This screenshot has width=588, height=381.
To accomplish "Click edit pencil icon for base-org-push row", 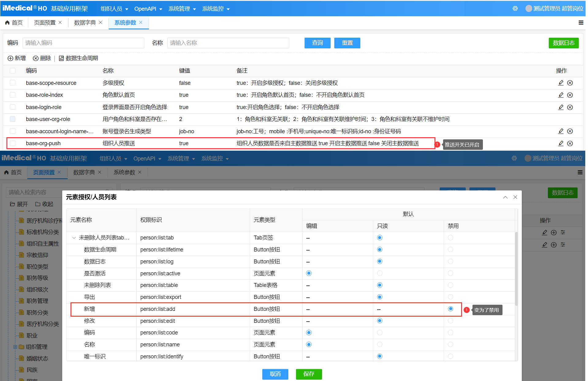I will point(561,143).
